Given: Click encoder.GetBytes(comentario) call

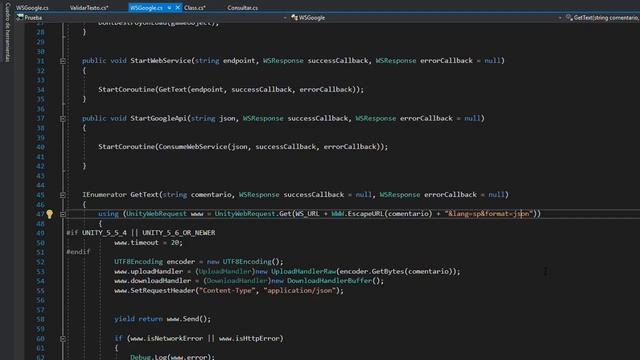Looking at the screenshot, I should pyautogui.click(x=397, y=271).
